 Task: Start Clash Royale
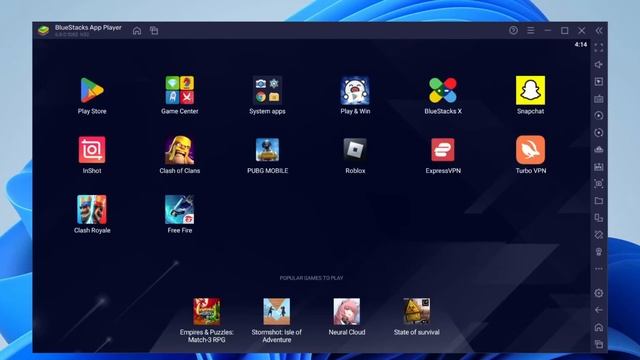coord(92,209)
